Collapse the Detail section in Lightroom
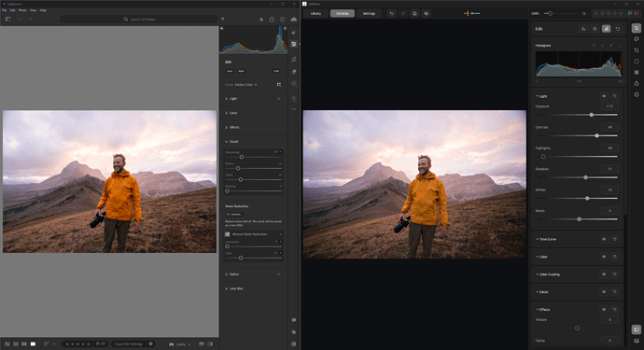The width and height of the screenshot is (644, 350). [x=231, y=142]
